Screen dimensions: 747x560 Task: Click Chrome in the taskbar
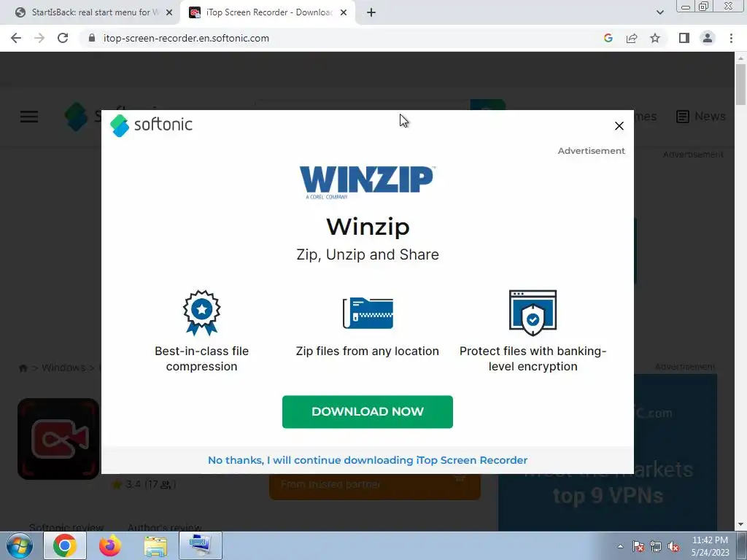click(x=65, y=545)
